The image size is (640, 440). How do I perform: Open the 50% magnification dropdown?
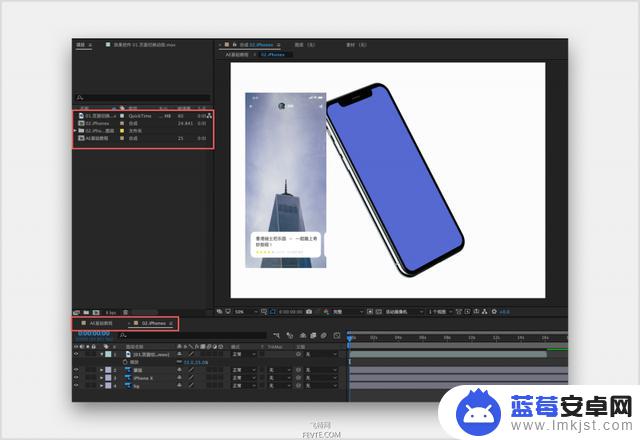pos(246,312)
